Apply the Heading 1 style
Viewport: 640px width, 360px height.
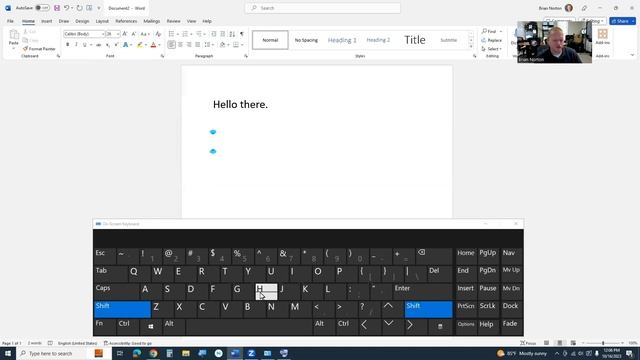(x=342, y=40)
